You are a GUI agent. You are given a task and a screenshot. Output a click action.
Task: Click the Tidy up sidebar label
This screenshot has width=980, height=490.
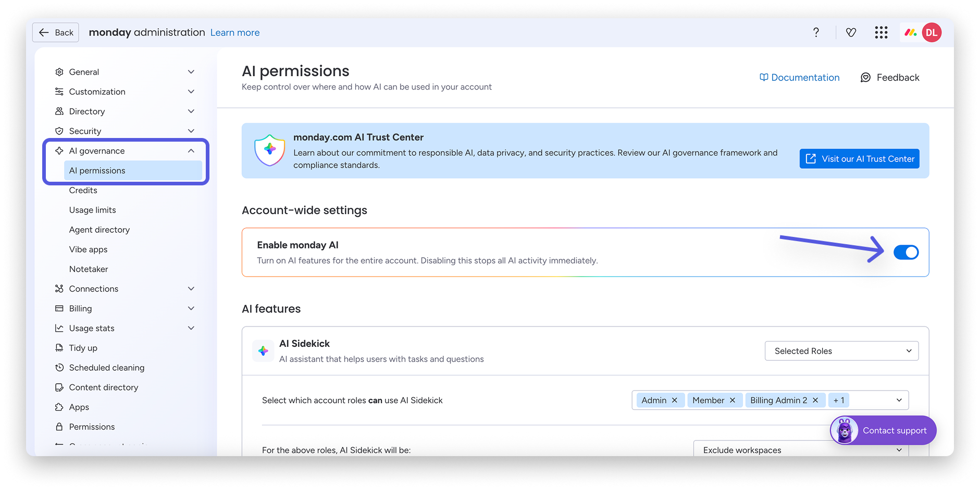coord(83,348)
